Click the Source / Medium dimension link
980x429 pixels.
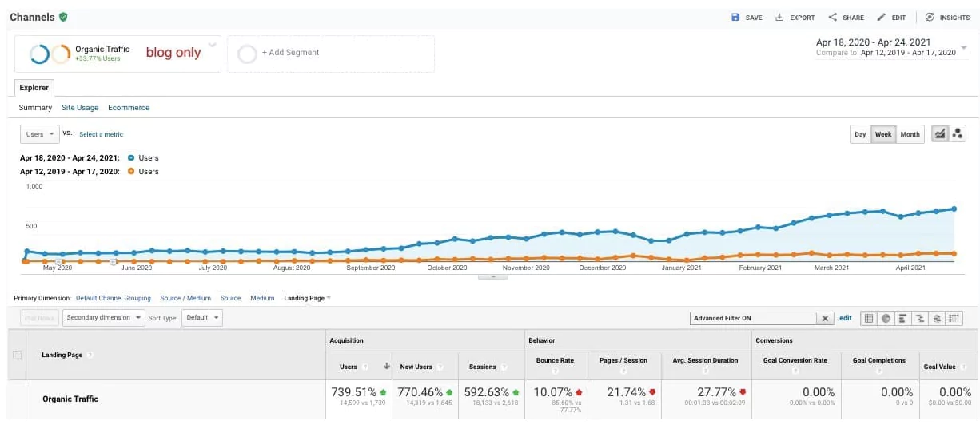coord(185,298)
